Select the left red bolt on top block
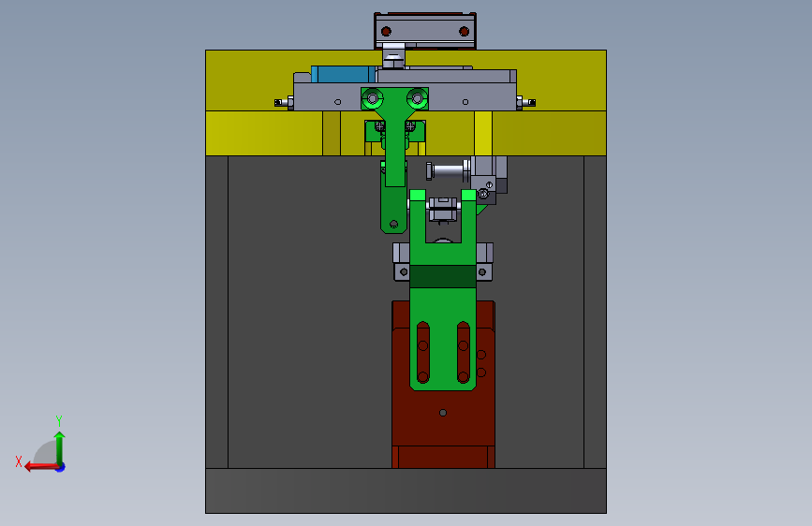The width and height of the screenshot is (812, 526). click(386, 32)
